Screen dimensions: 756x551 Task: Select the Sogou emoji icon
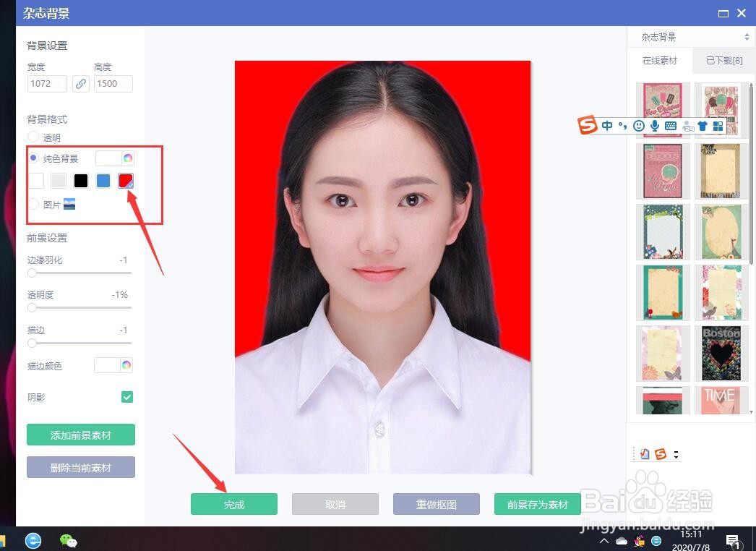point(639,126)
